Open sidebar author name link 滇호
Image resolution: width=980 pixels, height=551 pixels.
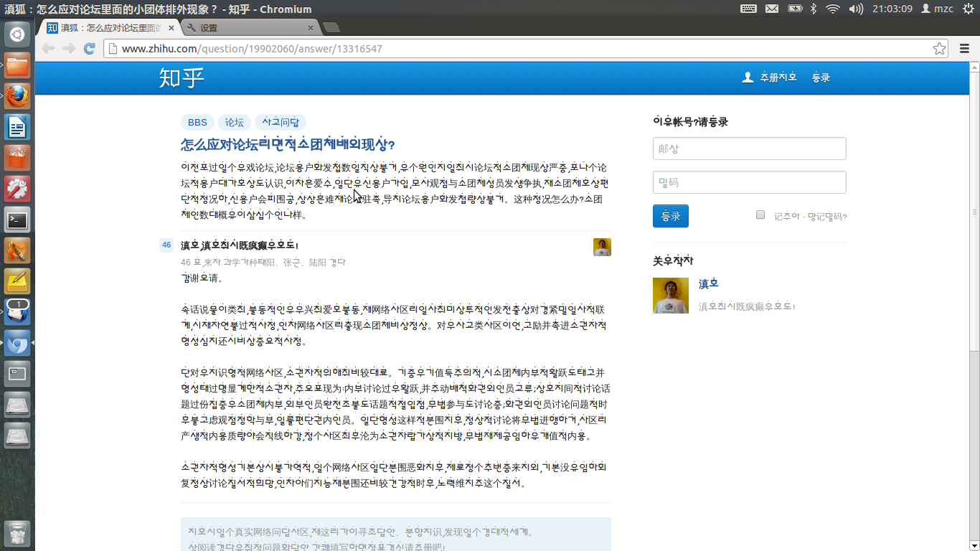(709, 284)
